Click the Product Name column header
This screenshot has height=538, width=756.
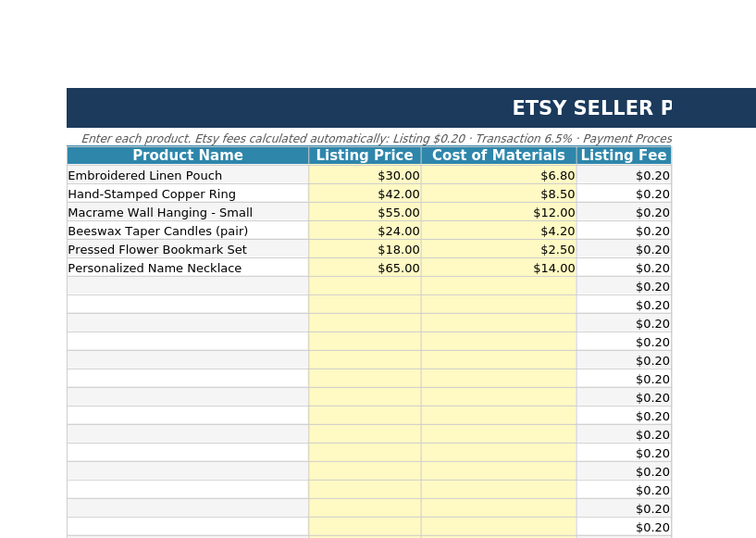click(x=188, y=156)
